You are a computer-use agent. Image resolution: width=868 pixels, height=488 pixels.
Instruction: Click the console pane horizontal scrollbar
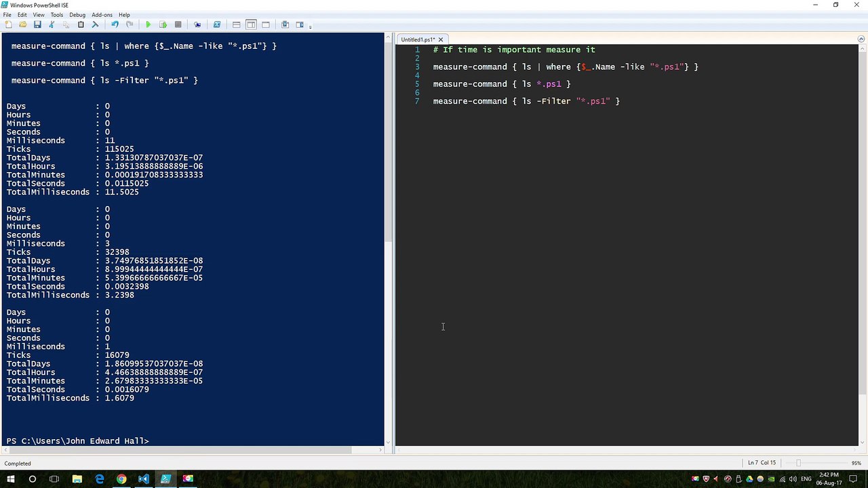click(180, 450)
